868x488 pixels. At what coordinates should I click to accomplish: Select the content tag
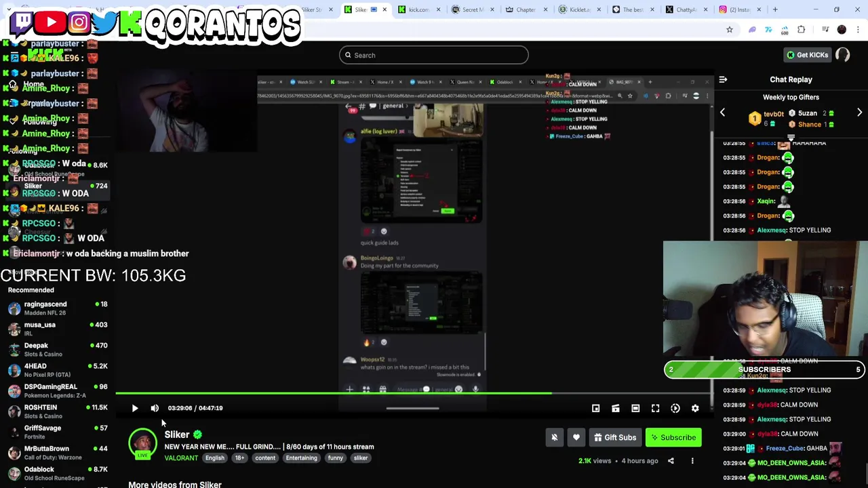[x=265, y=458]
